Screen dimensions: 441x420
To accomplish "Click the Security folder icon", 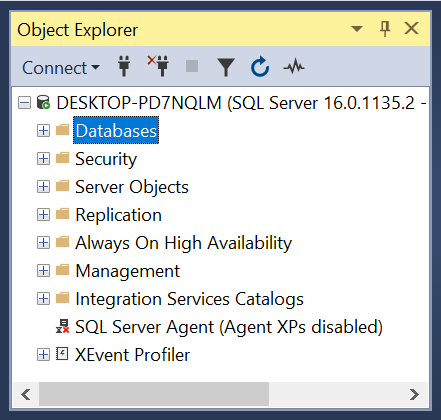I will pyautogui.click(x=62, y=158).
